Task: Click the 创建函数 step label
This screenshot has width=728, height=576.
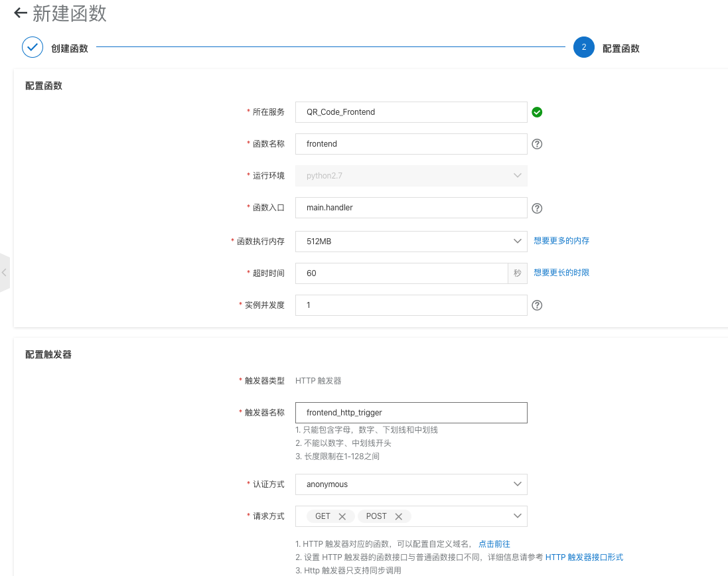Action: [70, 48]
